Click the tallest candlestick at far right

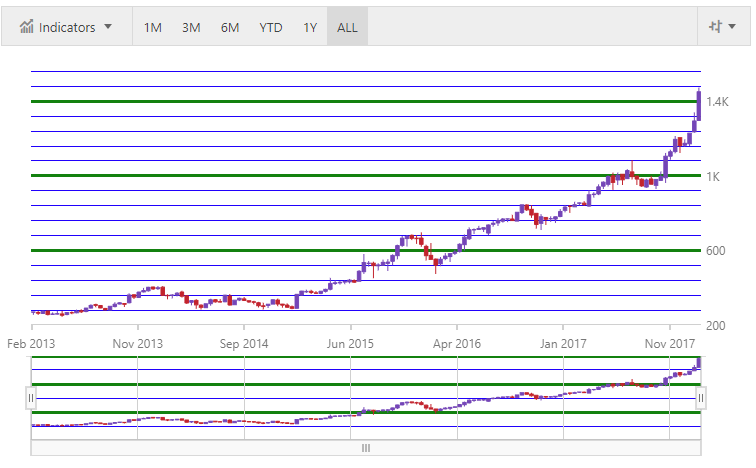698,105
